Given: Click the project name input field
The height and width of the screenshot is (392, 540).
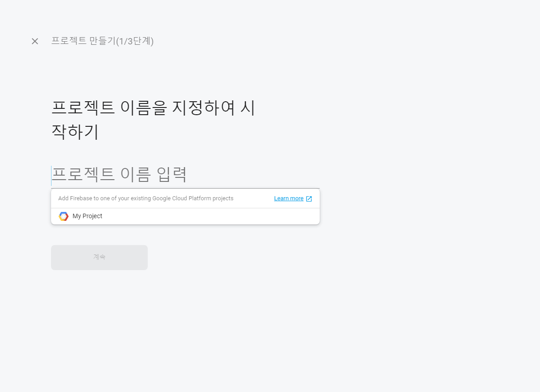Looking at the screenshot, I should coord(185,175).
